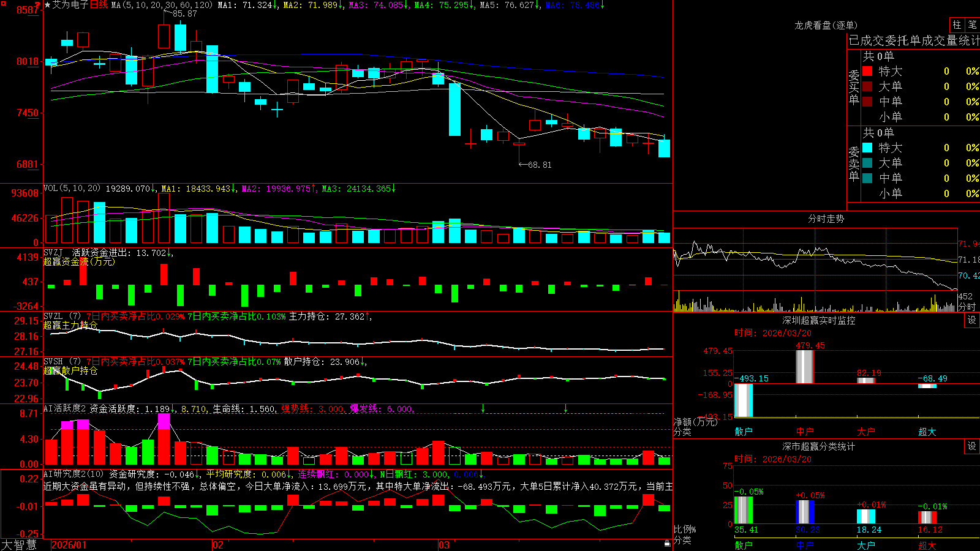Click the small red square icon at top-left corner

point(2,3)
